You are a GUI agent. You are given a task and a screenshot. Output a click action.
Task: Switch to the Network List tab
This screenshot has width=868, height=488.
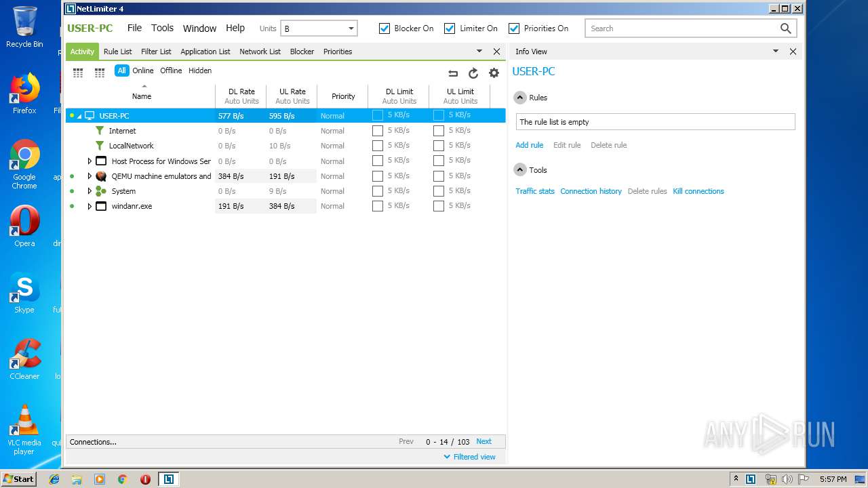(260, 52)
